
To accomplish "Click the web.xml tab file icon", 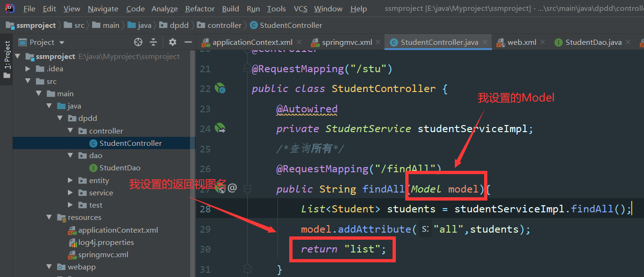I will tap(501, 42).
